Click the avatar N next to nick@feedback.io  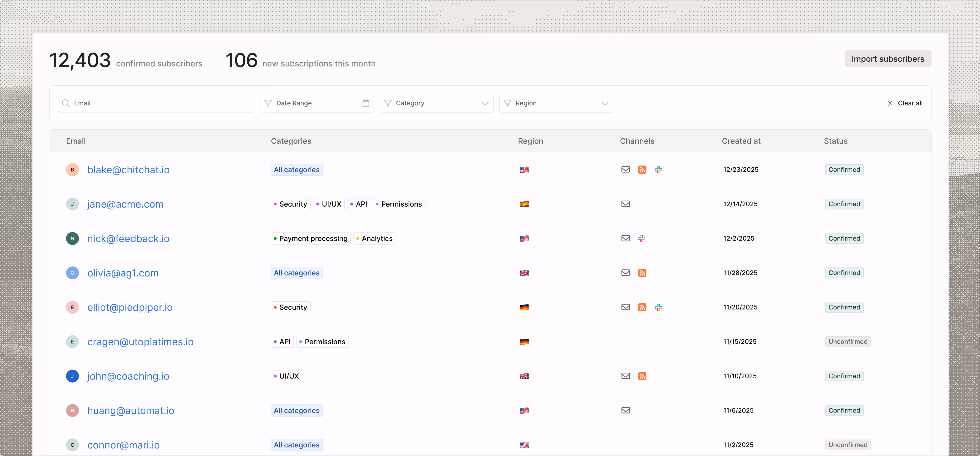click(x=72, y=239)
